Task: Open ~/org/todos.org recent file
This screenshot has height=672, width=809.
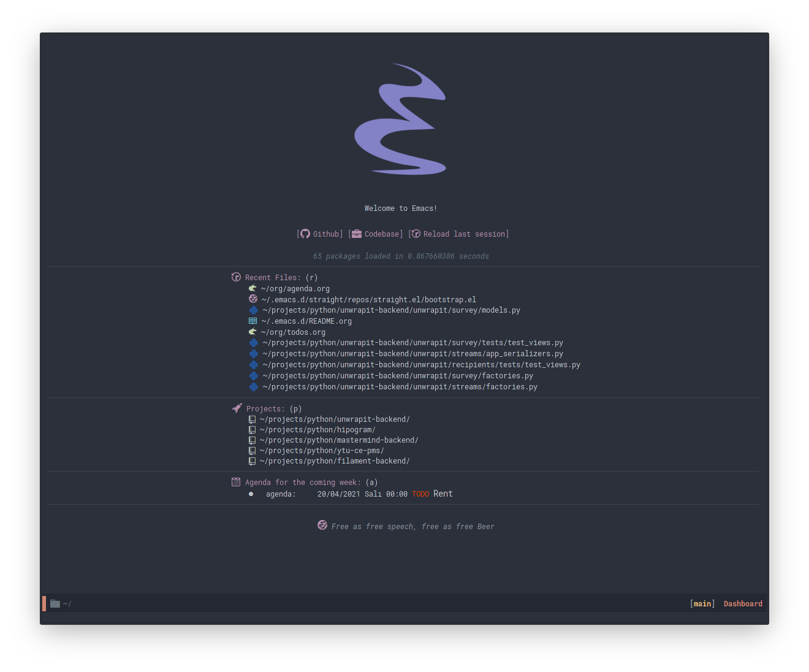Action: pyautogui.click(x=293, y=332)
